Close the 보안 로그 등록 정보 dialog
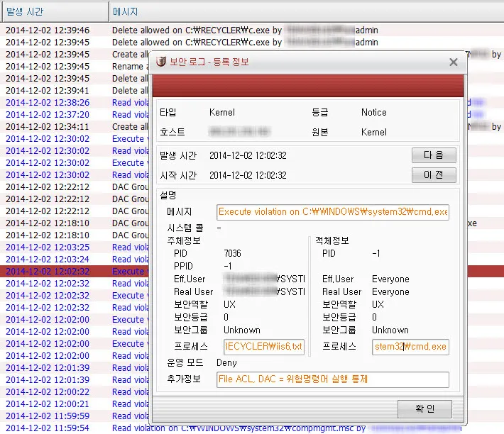 pos(454,62)
